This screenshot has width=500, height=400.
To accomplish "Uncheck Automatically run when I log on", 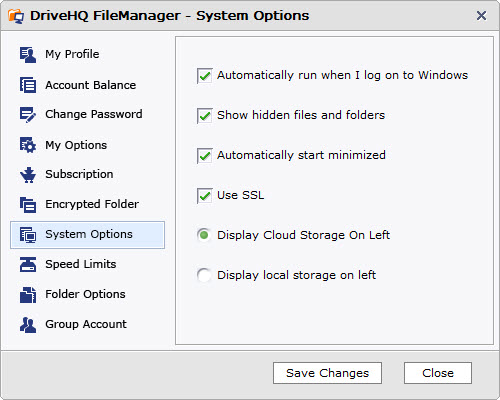I will click(x=204, y=76).
